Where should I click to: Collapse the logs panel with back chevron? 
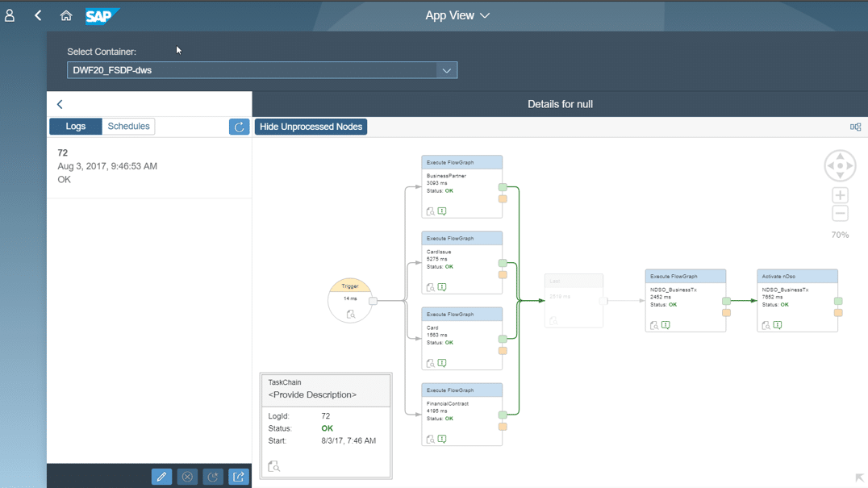coord(60,104)
